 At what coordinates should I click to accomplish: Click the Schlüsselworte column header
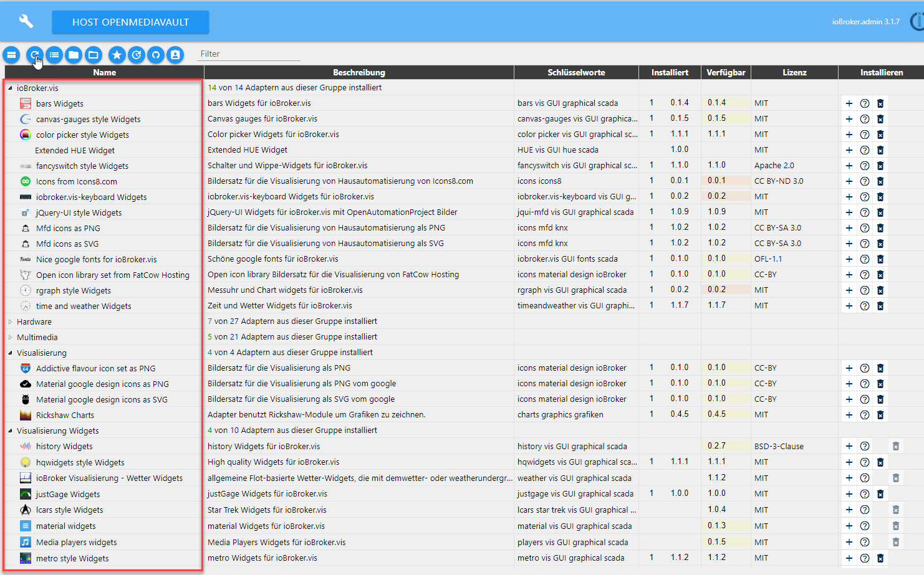[x=576, y=72]
